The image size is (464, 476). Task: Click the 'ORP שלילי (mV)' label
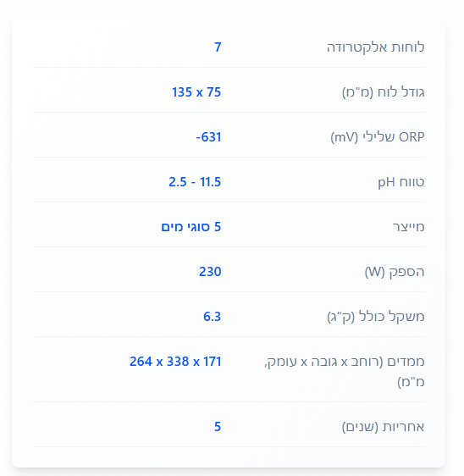(378, 137)
